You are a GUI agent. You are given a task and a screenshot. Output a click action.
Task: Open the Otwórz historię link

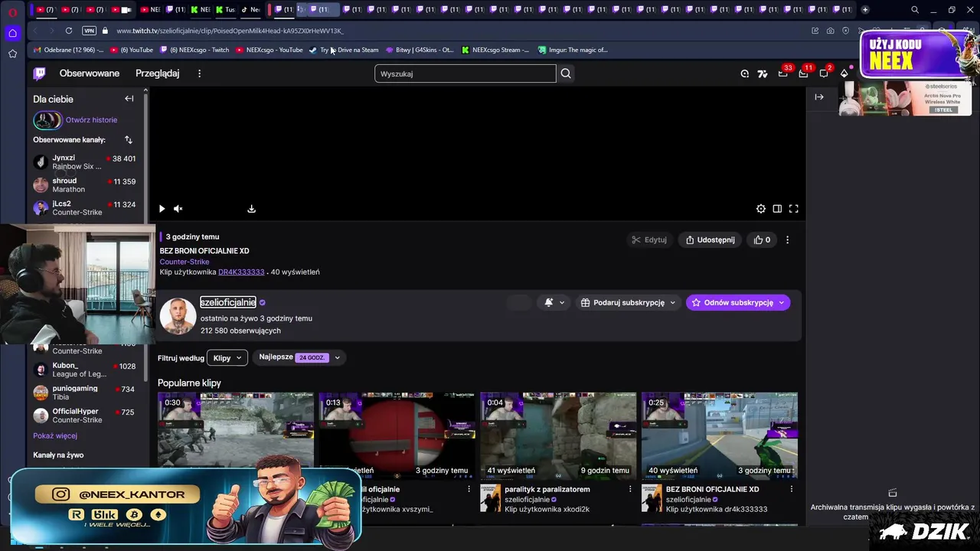[91, 120]
